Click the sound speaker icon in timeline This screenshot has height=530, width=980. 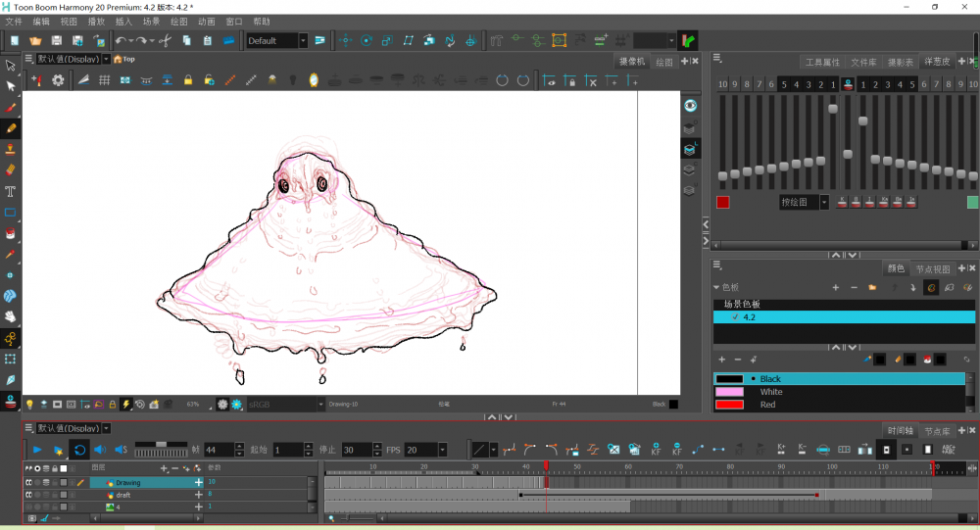99,450
